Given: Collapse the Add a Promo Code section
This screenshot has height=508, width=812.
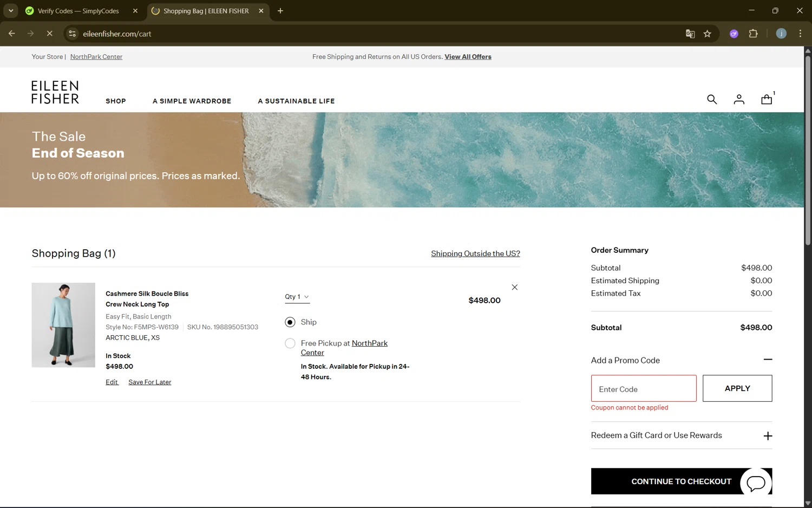Looking at the screenshot, I should pos(768,360).
